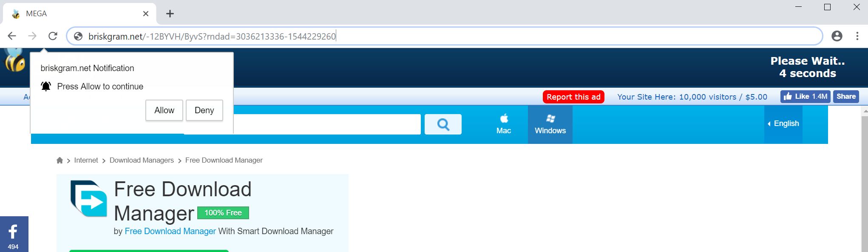Screen dimensions: 868x252
Task: Open the Internet breadcrumb link
Action: pos(86,160)
